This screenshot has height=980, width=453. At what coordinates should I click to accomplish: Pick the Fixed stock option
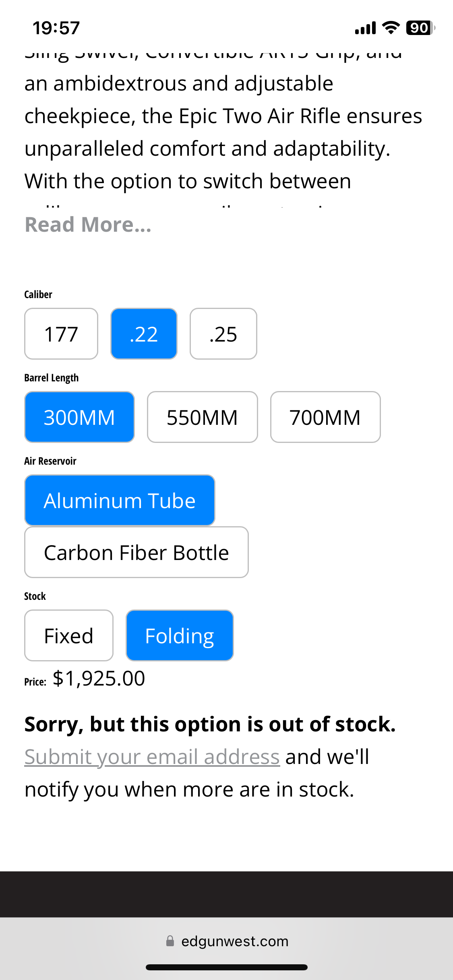pos(69,635)
